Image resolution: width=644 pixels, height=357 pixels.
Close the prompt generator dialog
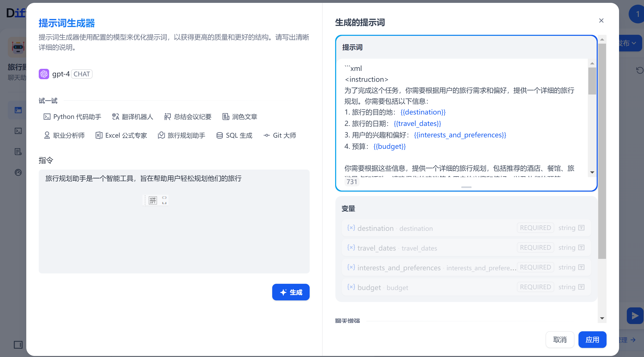point(601,21)
